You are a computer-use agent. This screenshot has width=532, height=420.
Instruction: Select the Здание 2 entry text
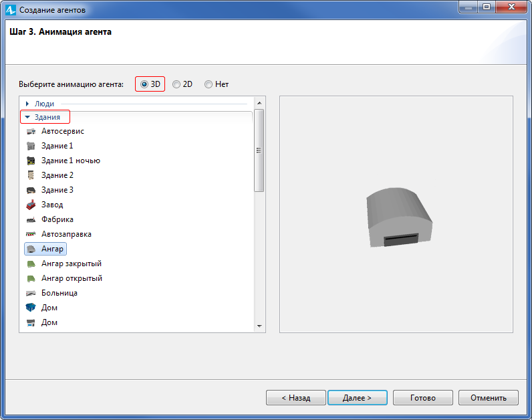pyautogui.click(x=57, y=175)
